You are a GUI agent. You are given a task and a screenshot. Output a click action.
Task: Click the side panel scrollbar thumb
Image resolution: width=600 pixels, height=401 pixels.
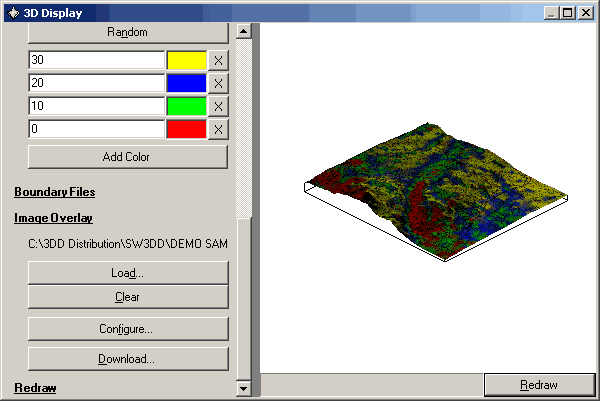point(244,300)
